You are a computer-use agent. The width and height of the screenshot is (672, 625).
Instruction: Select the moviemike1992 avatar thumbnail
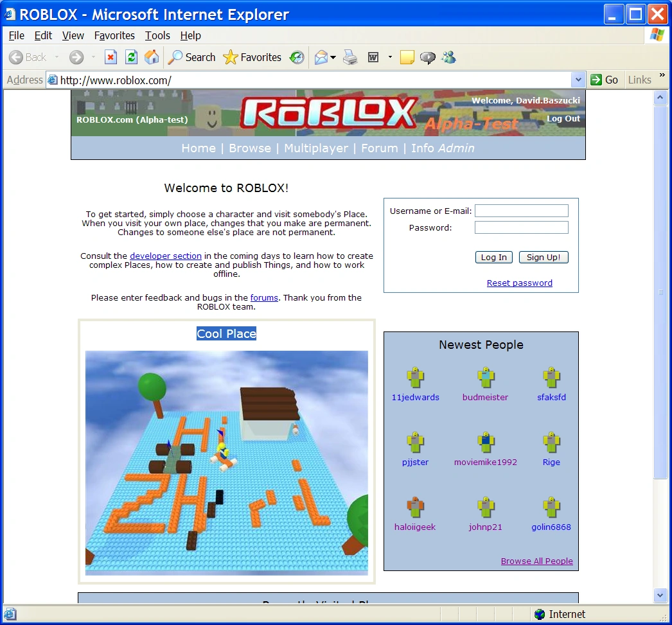tap(486, 442)
